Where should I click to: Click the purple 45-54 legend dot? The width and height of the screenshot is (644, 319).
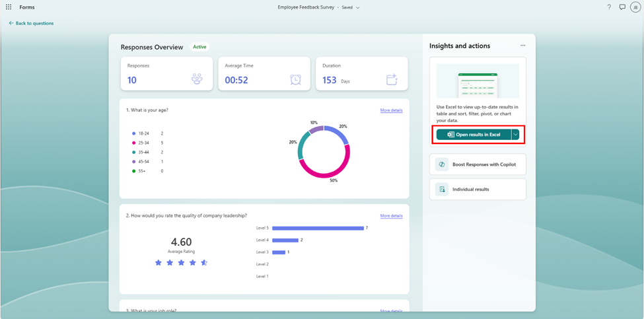[x=134, y=162]
